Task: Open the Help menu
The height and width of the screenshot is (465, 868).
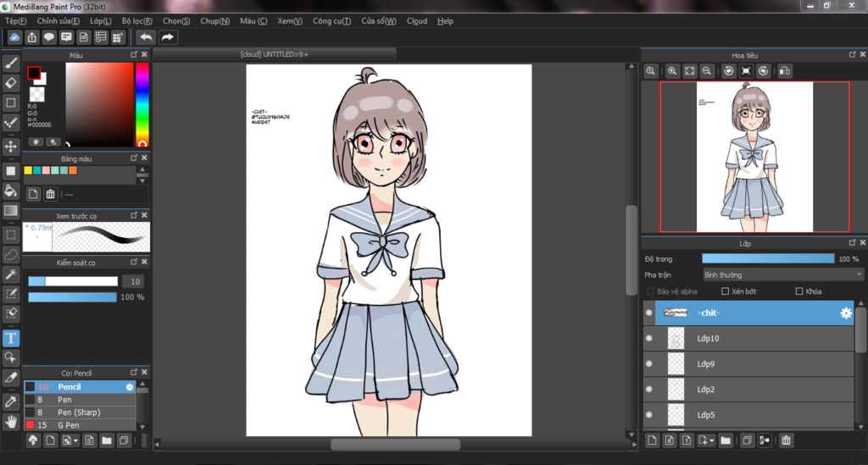Action: pyautogui.click(x=445, y=21)
